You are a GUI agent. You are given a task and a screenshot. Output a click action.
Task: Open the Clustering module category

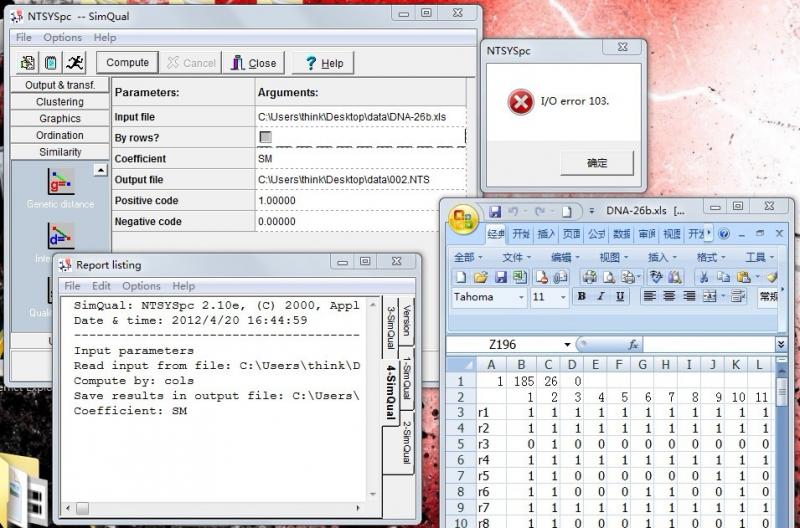coord(60,102)
